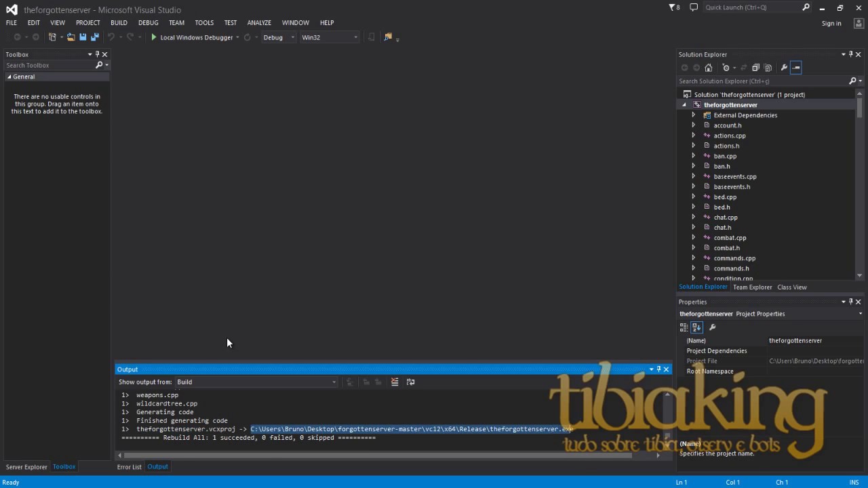
Task: Open the Solution Configurations Debug dropdown
Action: pos(279,37)
